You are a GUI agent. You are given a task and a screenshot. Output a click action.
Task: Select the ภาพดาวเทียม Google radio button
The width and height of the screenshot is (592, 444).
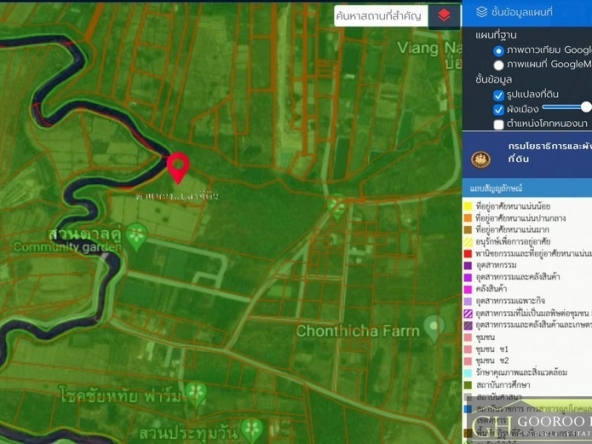coord(498,51)
